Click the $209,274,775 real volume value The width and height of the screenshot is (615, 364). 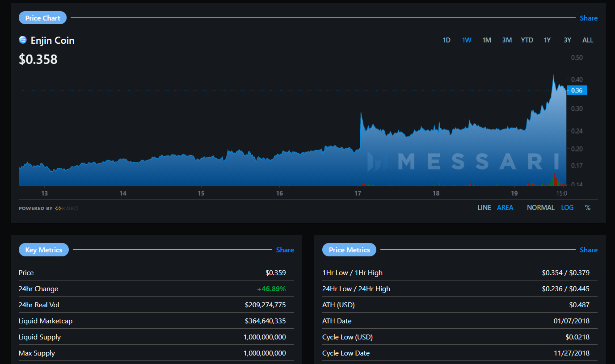(265, 305)
